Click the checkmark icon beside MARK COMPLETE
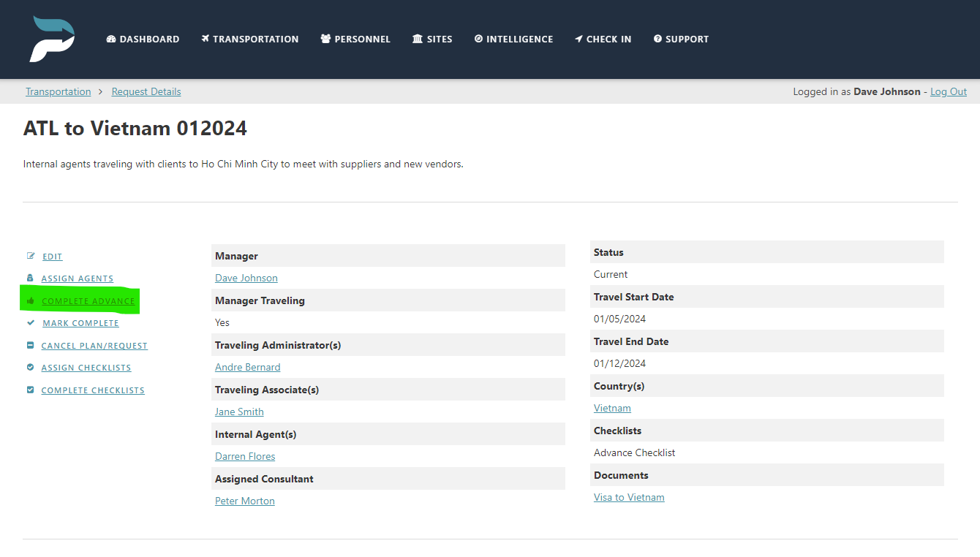980x557 pixels. pyautogui.click(x=29, y=322)
